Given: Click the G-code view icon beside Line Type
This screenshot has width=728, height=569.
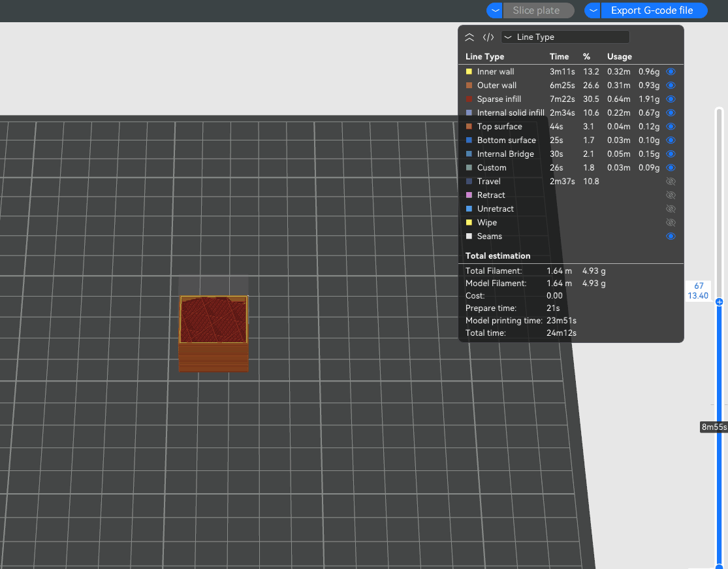Looking at the screenshot, I should click(488, 37).
